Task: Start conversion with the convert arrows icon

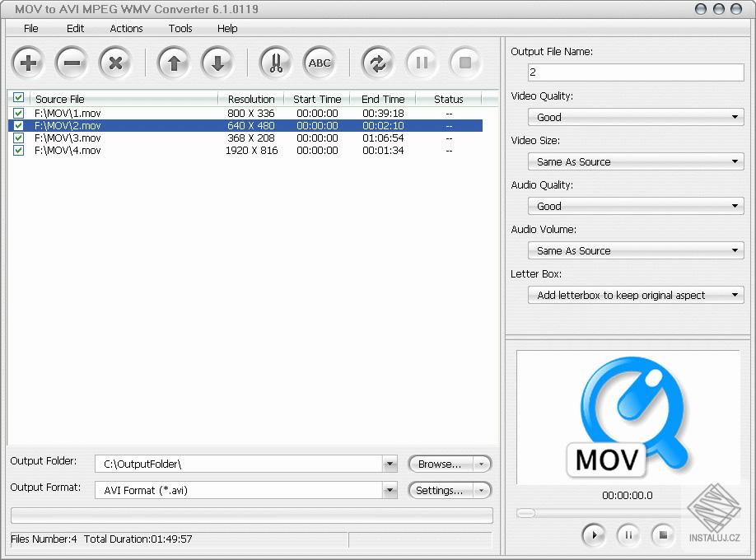Action: pyautogui.click(x=378, y=62)
